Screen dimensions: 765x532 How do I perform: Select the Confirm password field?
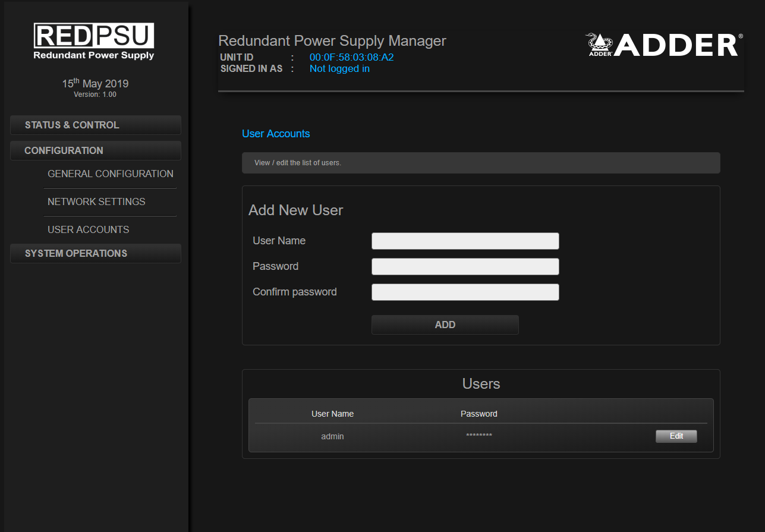click(x=465, y=292)
